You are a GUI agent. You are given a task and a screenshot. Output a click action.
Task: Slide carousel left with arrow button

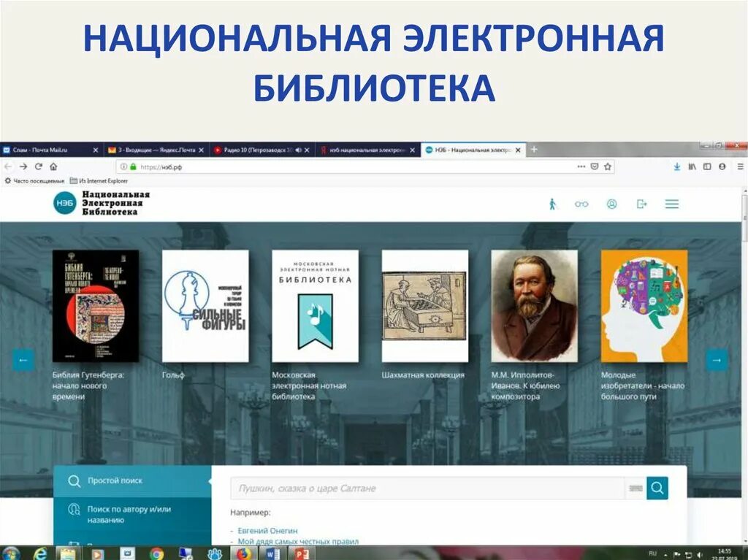pos(23,360)
